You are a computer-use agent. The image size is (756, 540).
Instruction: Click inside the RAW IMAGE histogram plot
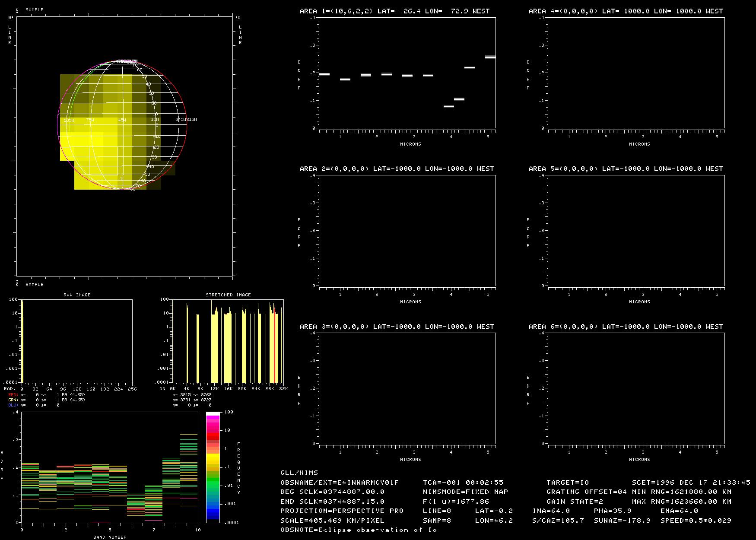[x=77, y=341]
